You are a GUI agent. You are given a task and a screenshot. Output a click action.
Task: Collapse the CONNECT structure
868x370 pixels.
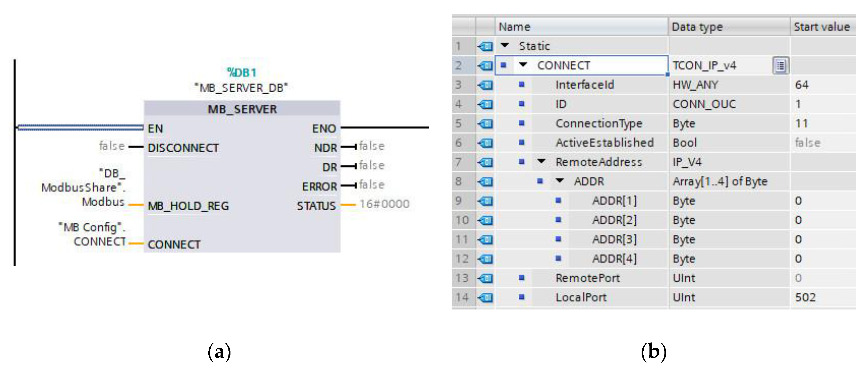coord(523,64)
